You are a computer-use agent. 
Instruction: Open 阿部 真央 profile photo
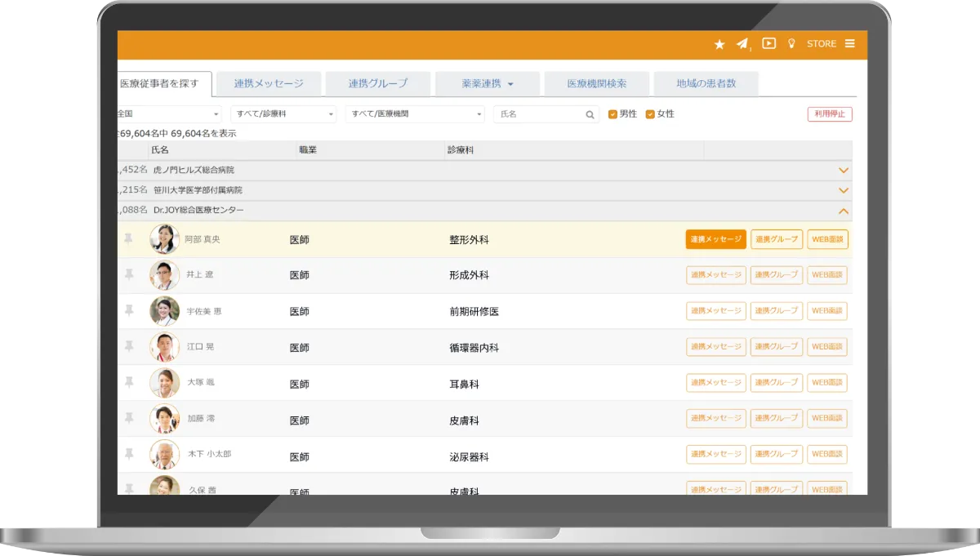pos(164,239)
